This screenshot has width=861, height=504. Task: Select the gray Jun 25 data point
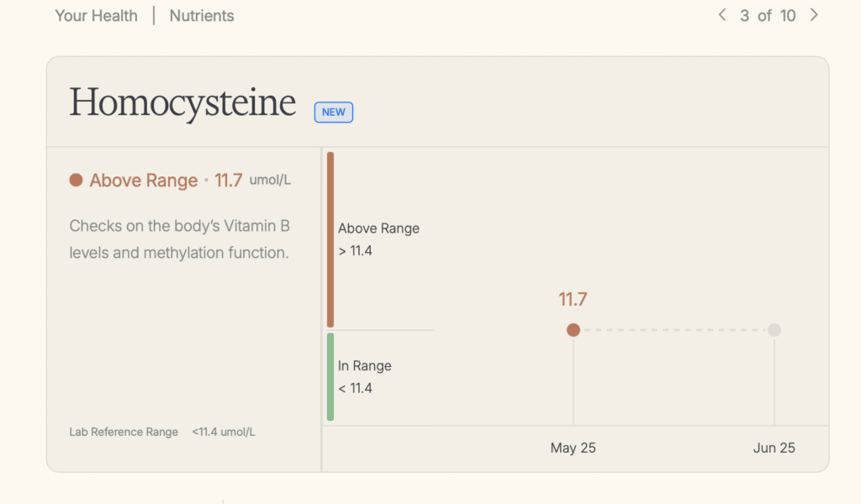tap(774, 330)
